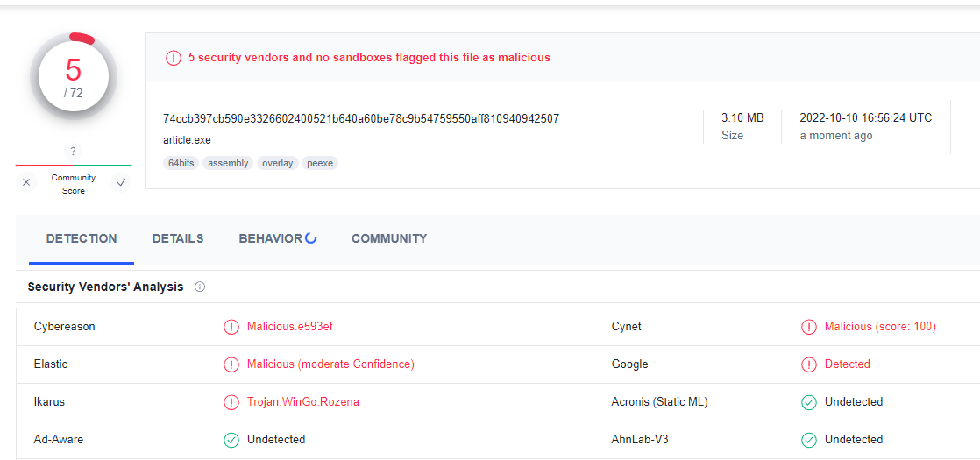
Task: Open the COMMUNITY tab
Action: tap(389, 238)
